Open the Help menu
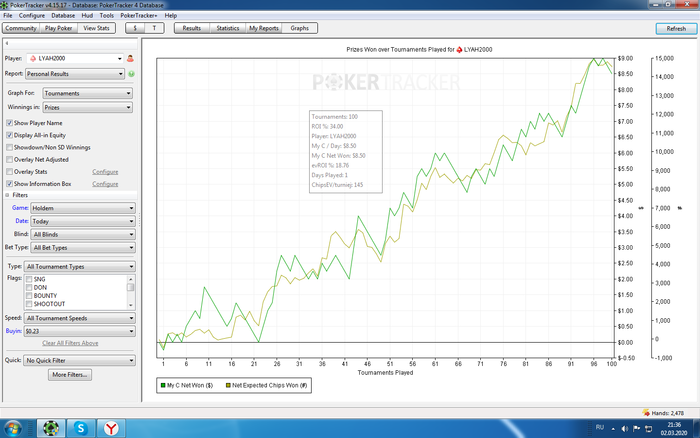This screenshot has height=438, width=700. click(171, 15)
